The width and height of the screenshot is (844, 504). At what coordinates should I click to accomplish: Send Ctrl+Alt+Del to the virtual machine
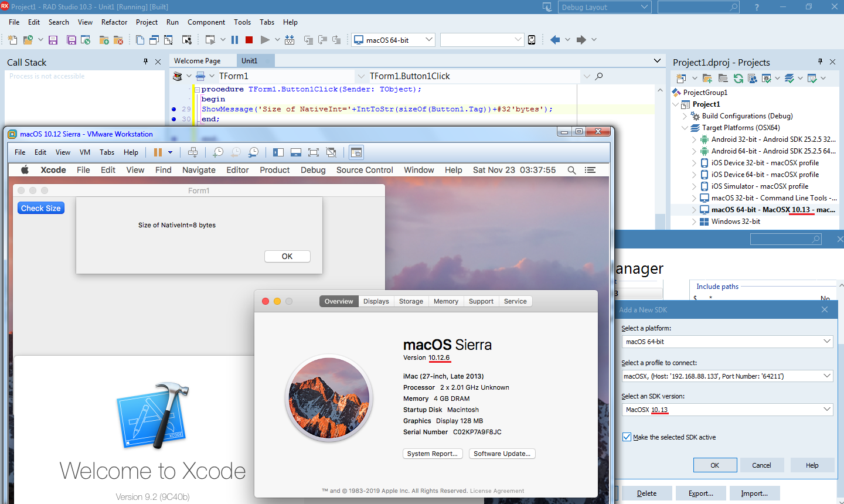point(193,152)
